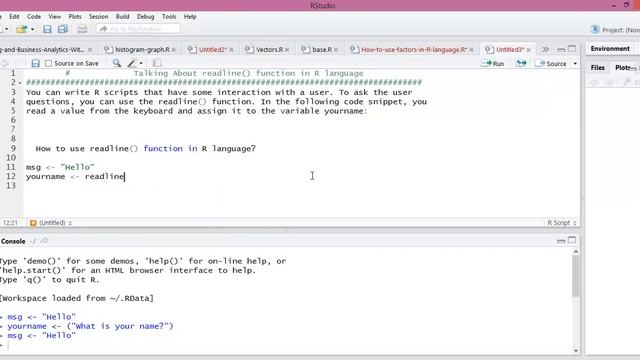Viewport: 640px width, 360px height.
Task: Minimize the source editor pane
Action: pyautogui.click(x=561, y=49)
